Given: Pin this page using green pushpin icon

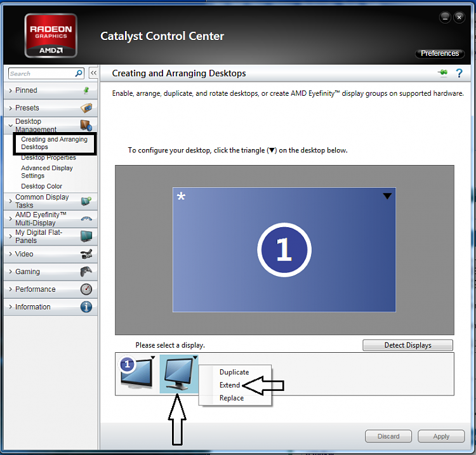Looking at the screenshot, I should click(443, 72).
